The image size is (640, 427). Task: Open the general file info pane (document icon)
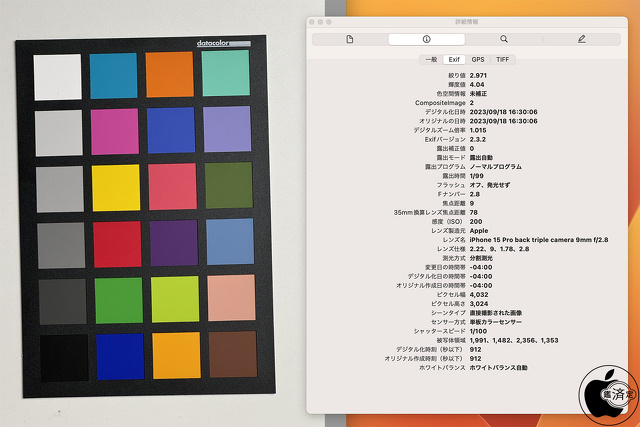350,39
